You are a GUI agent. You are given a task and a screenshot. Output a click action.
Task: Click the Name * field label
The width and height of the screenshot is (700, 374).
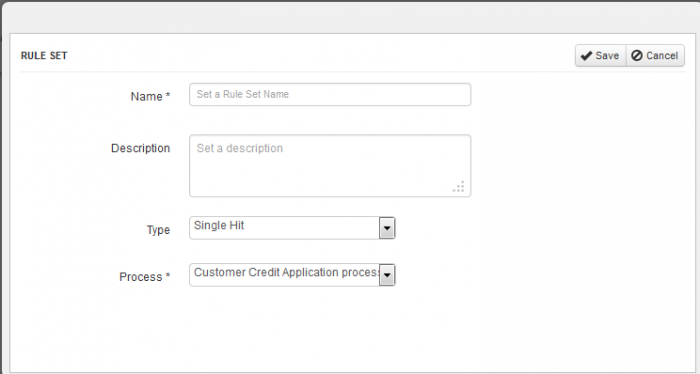click(150, 96)
